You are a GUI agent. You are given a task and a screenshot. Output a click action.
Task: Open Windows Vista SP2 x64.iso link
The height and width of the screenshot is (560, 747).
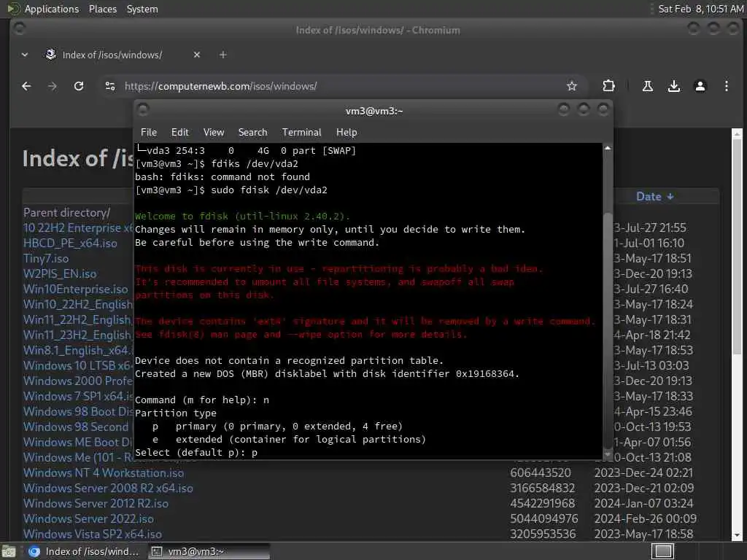pos(93,534)
